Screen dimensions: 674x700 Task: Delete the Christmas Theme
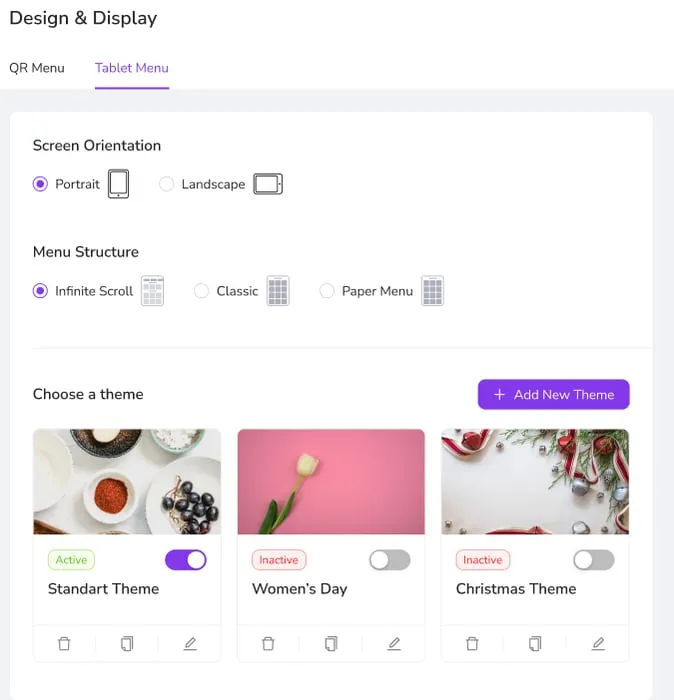(x=472, y=643)
